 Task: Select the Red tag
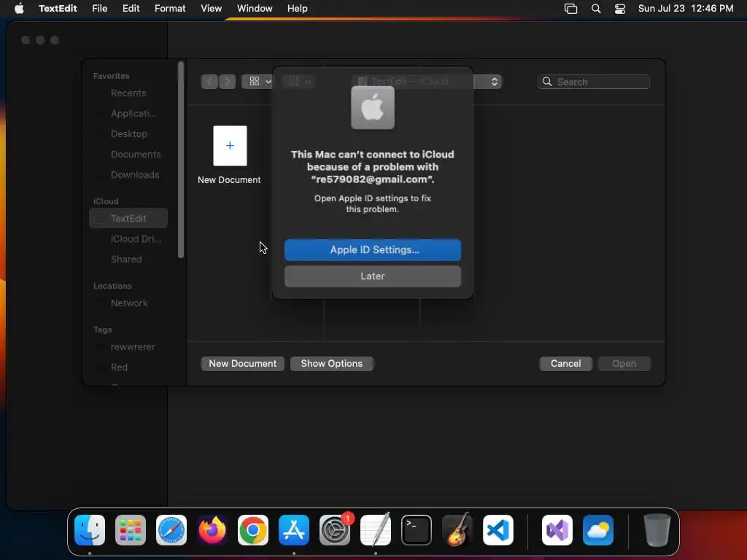point(128,367)
